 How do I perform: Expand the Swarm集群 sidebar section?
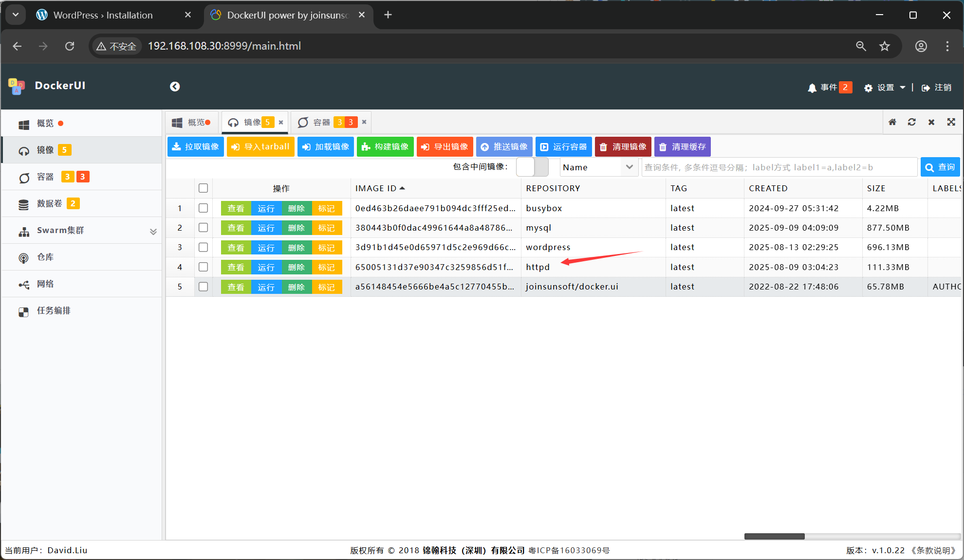(x=82, y=230)
